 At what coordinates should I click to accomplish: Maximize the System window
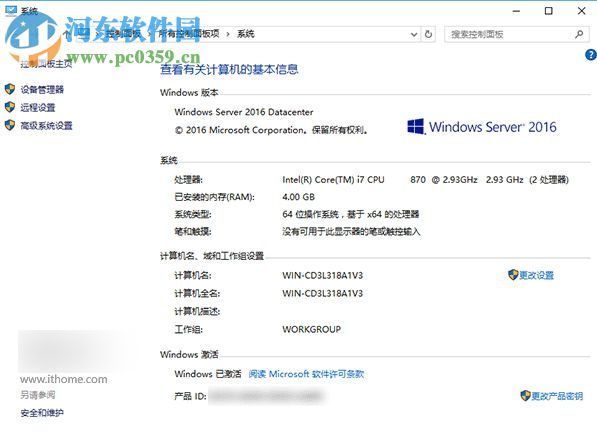click(549, 11)
